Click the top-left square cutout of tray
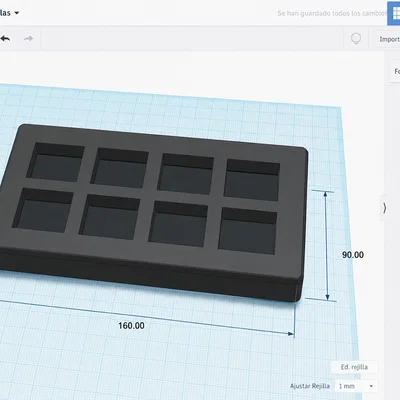Viewport: 400px width, 400px height. pos(55,162)
